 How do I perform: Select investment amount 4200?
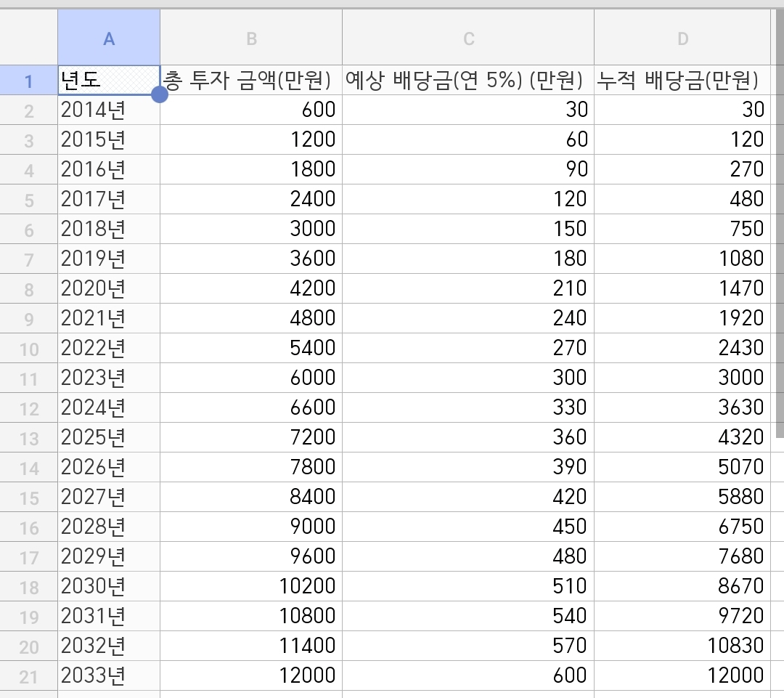(x=251, y=288)
